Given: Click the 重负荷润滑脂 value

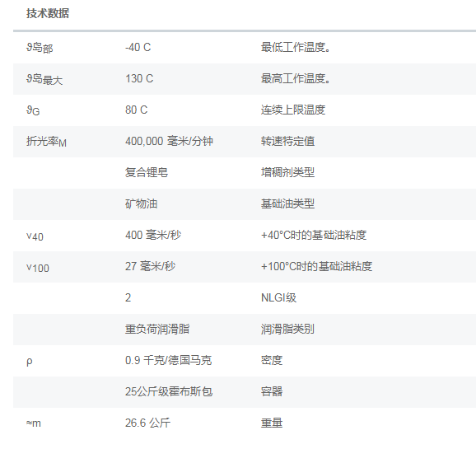Looking at the screenshot, I should [x=157, y=329].
